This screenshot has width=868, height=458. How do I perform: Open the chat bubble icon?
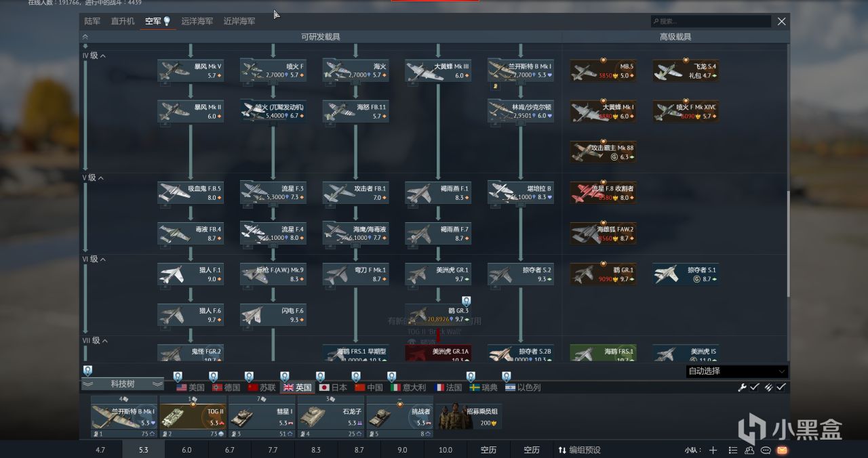(x=766, y=450)
